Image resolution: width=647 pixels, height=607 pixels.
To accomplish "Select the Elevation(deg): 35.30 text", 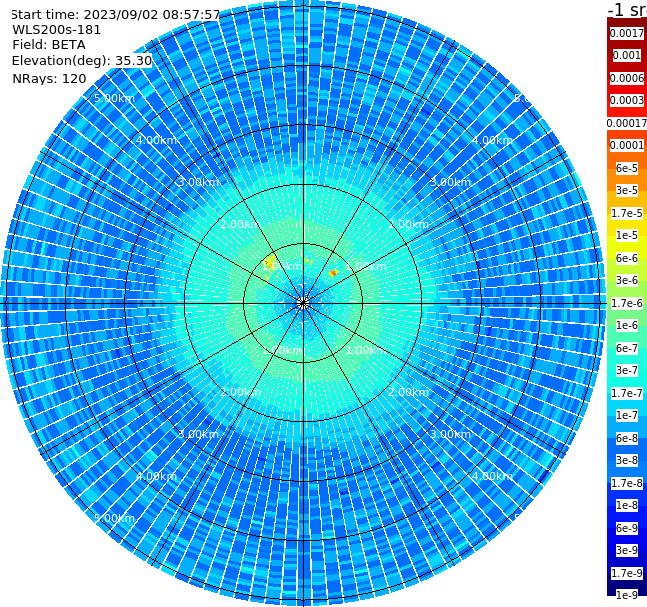I will pos(82,61).
